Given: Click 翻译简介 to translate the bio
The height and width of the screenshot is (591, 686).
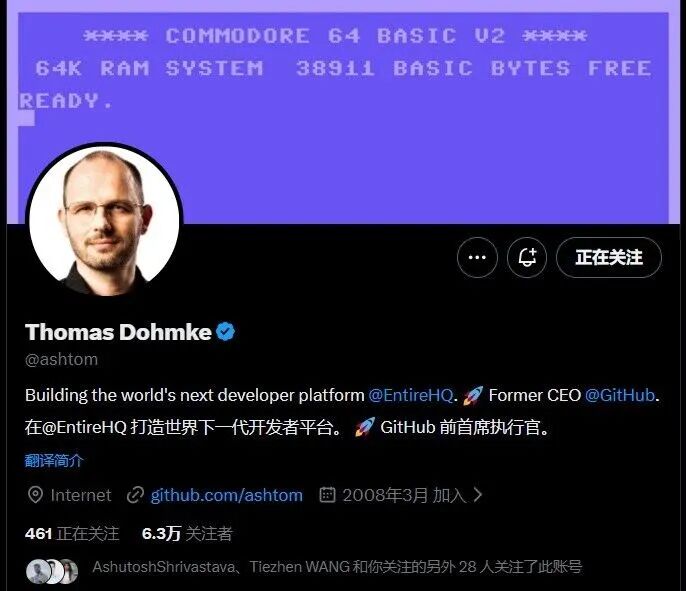Looking at the screenshot, I should pyautogui.click(x=54, y=461).
